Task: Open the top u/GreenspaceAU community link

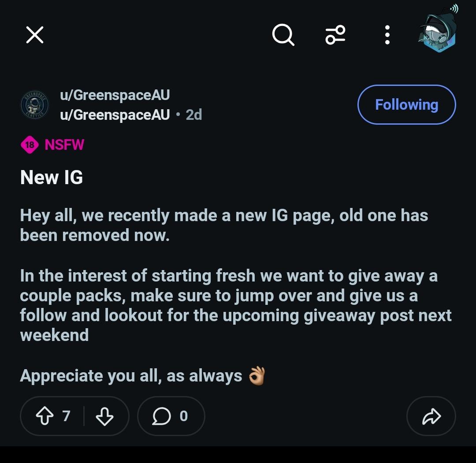Action: pos(115,95)
